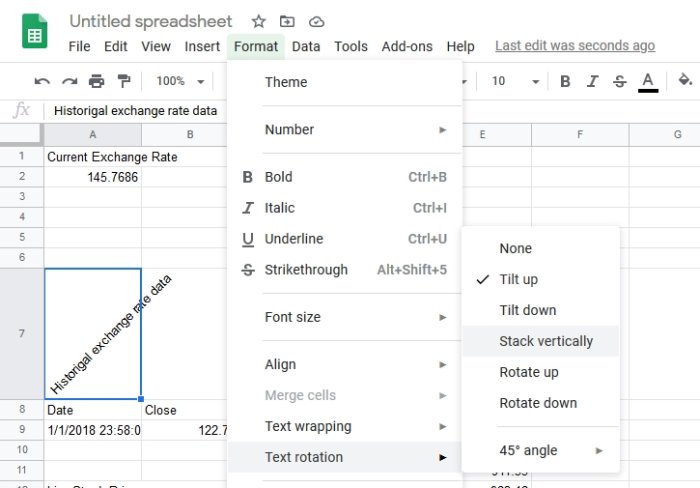Click the cloud save status icon

(x=317, y=21)
